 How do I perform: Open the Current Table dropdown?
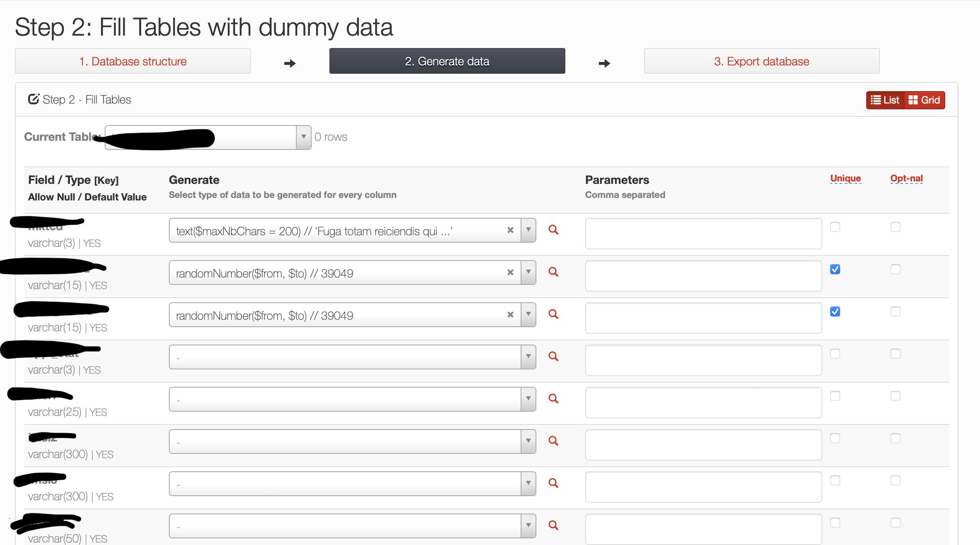click(303, 137)
